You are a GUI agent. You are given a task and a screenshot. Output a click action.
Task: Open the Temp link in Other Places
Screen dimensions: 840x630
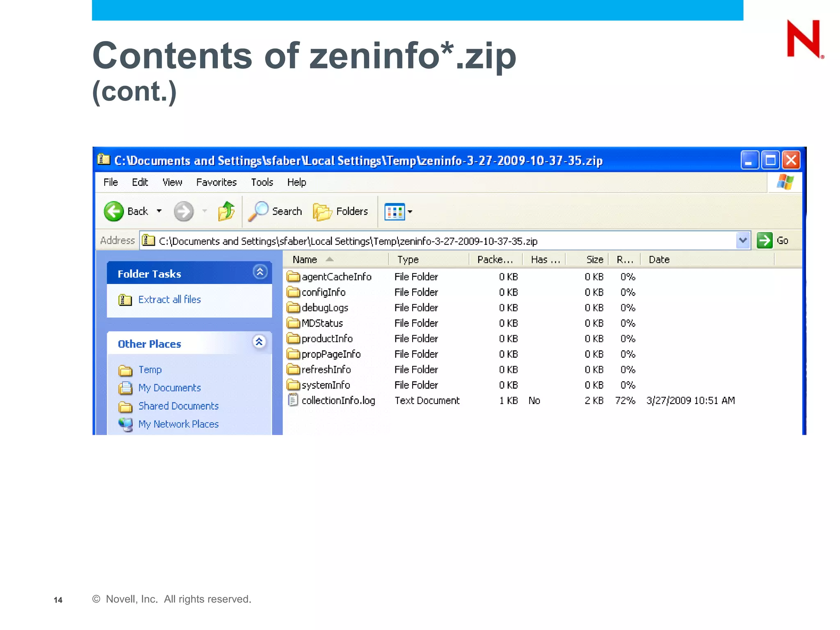[x=150, y=370]
